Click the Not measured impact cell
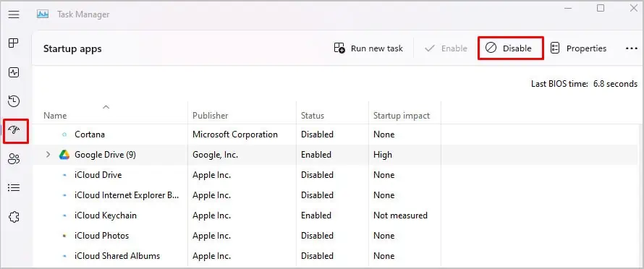 pyautogui.click(x=400, y=215)
